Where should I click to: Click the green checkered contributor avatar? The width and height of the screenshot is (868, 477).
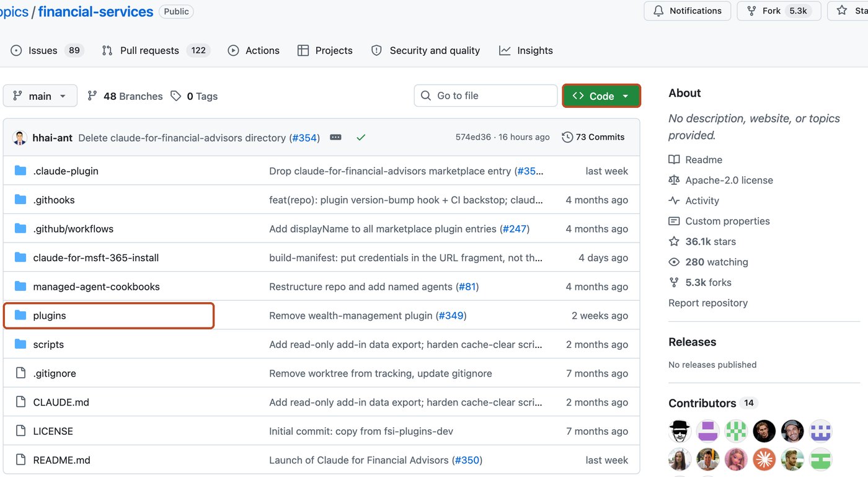(736, 431)
